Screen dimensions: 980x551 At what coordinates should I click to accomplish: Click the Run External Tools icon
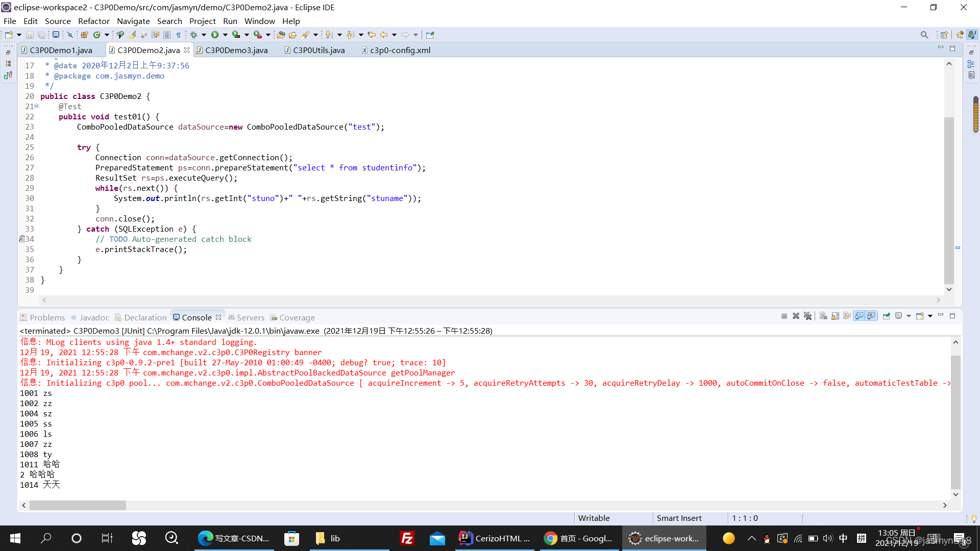pos(257,35)
